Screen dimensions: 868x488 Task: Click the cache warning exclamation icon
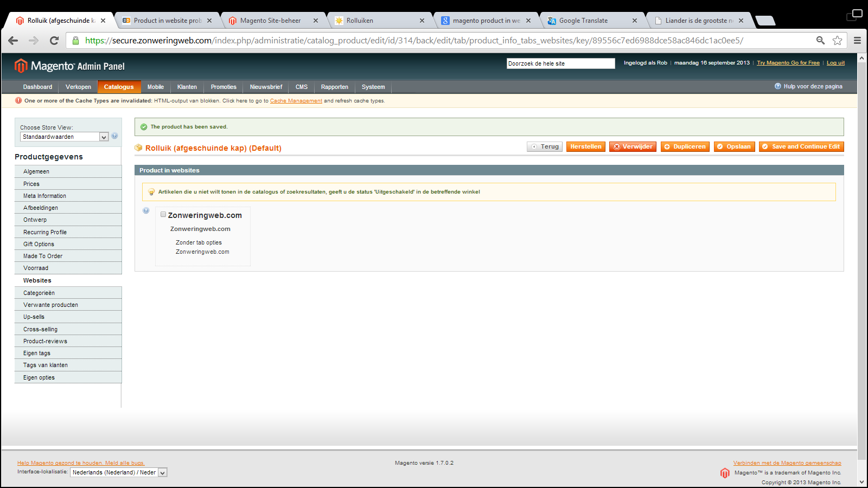point(18,100)
